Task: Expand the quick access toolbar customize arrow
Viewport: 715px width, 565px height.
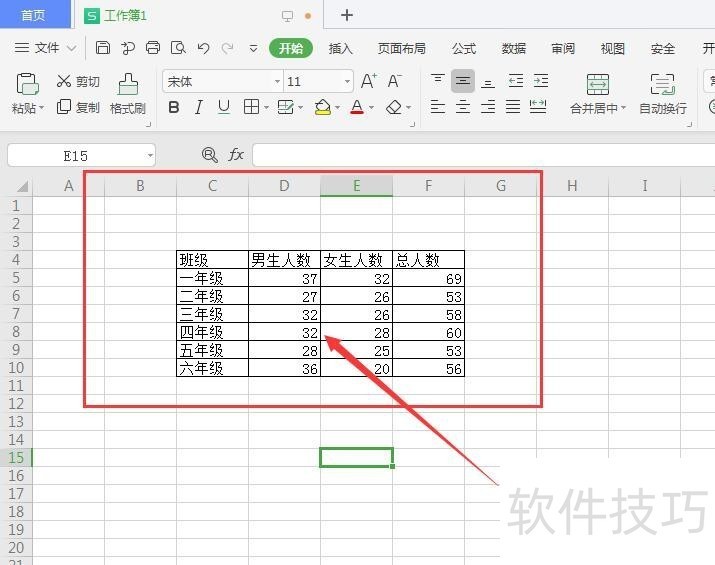Action: tap(254, 48)
